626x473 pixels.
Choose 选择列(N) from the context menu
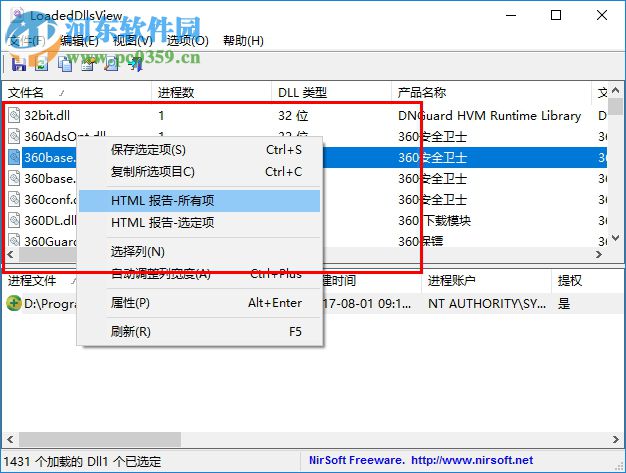click(x=200, y=251)
